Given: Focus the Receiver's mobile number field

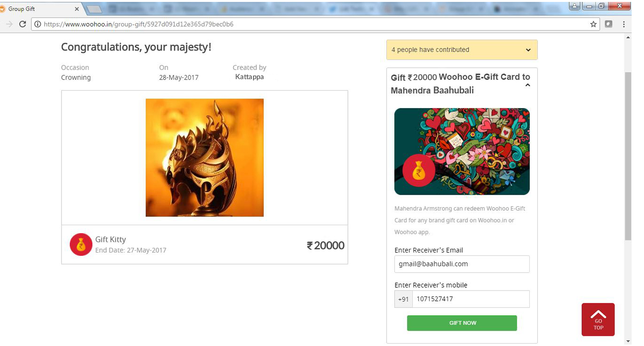Looking at the screenshot, I should (x=471, y=299).
